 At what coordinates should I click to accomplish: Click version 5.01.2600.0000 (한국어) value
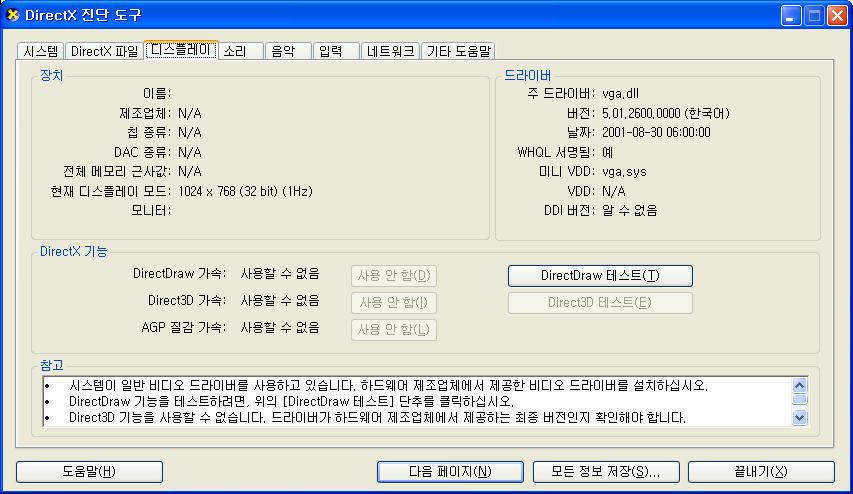tap(666, 113)
